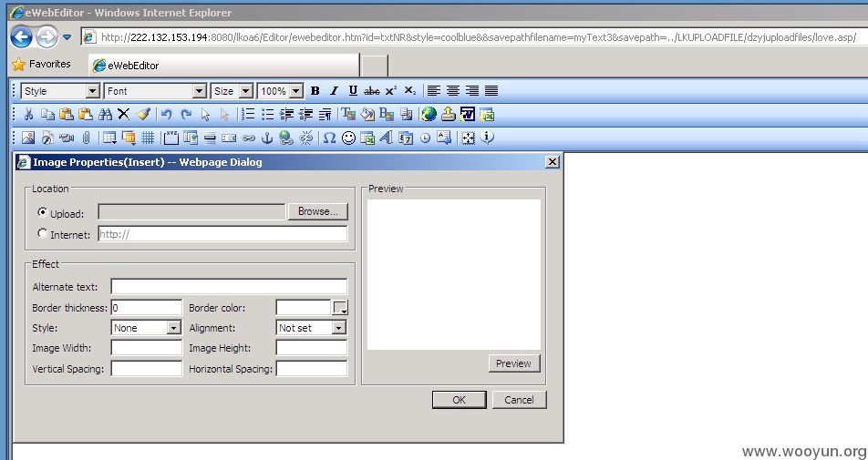The height and width of the screenshot is (460, 868).
Task: Open the Favorites star menu
Action: click(x=42, y=64)
